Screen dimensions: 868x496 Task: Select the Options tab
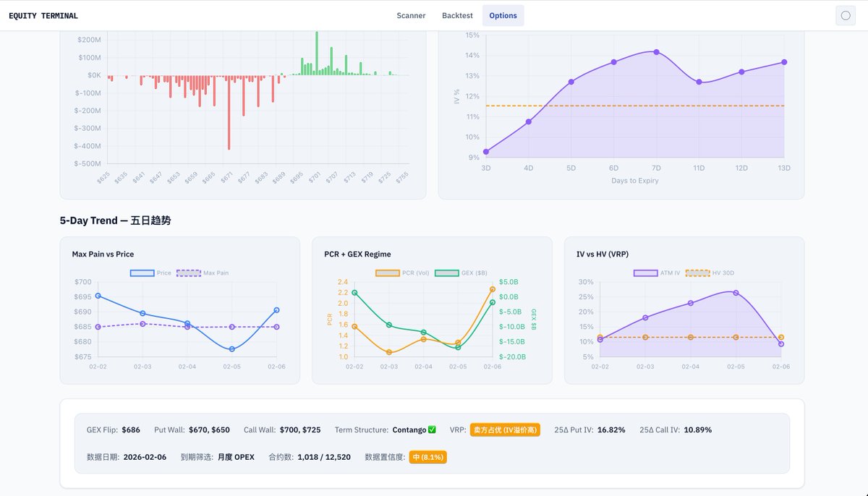pyautogui.click(x=503, y=15)
